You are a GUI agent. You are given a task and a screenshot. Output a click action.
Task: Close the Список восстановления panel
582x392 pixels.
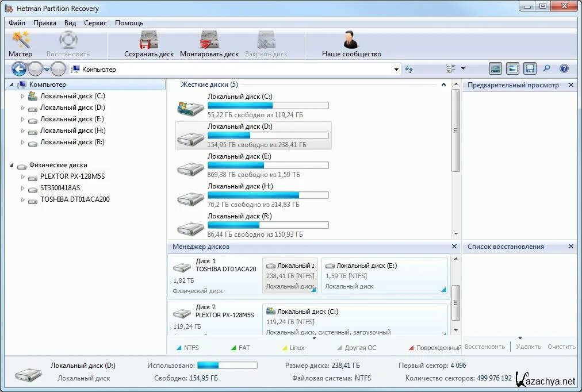click(x=571, y=246)
